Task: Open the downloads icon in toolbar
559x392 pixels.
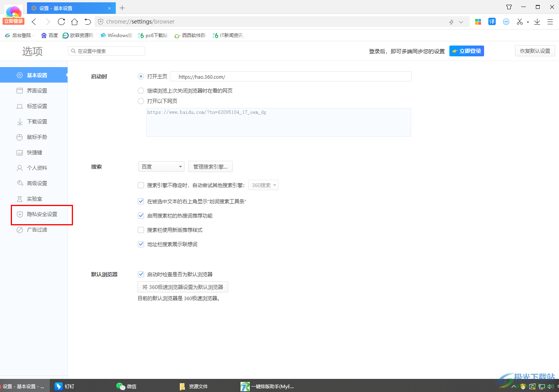Action: coord(537,22)
